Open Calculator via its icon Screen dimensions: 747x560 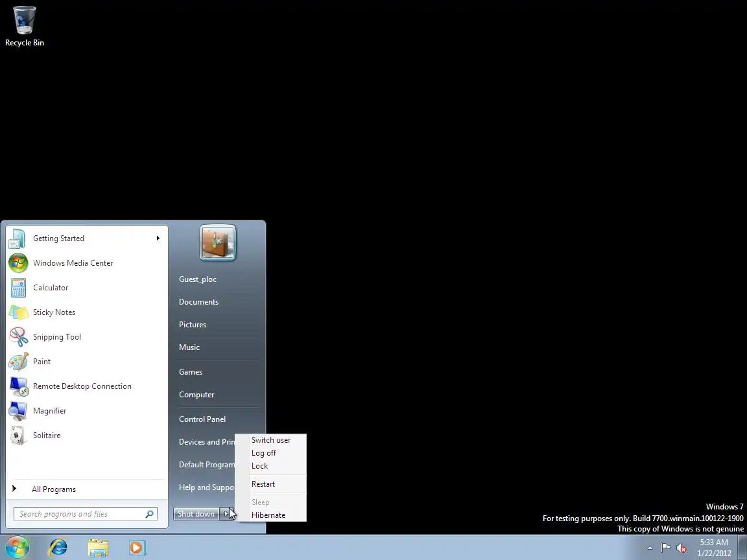(18, 288)
